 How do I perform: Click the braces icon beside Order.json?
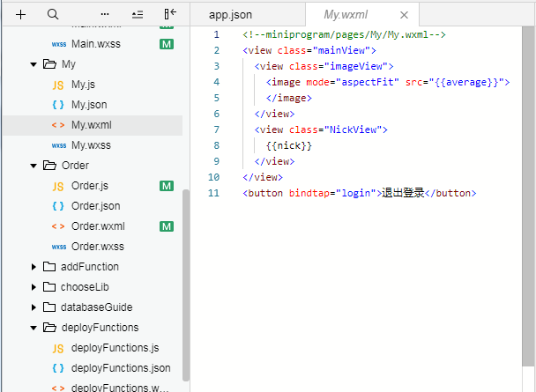coord(58,206)
